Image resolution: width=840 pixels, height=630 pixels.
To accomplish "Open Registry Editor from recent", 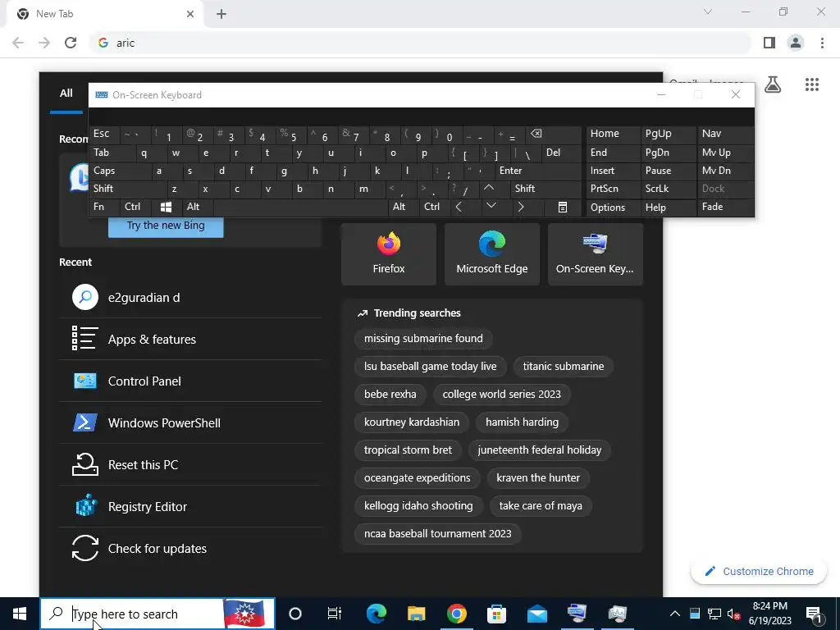I will [190, 506].
